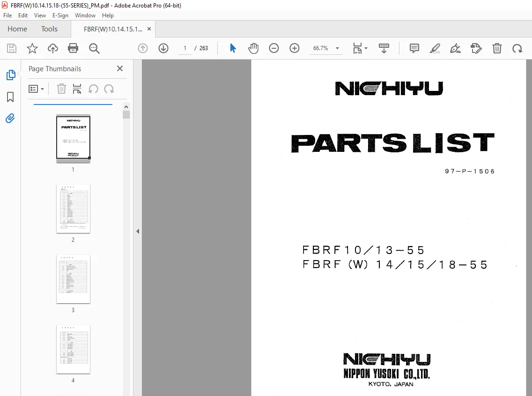This screenshot has width=532, height=396.
Task: Select the Highlight text tool
Action: (435, 48)
